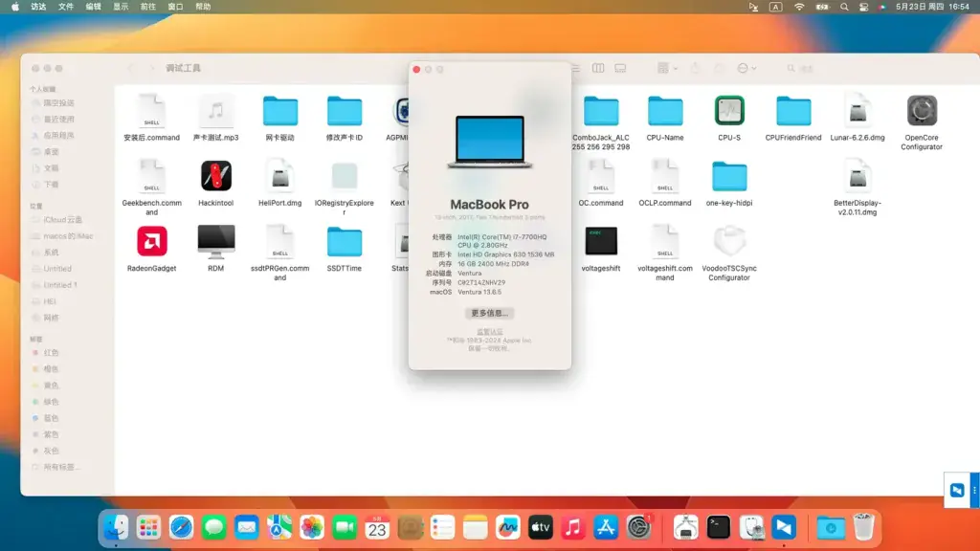980x551 pixels.
Task: Open the Hackintool app icon
Action: tap(215, 176)
